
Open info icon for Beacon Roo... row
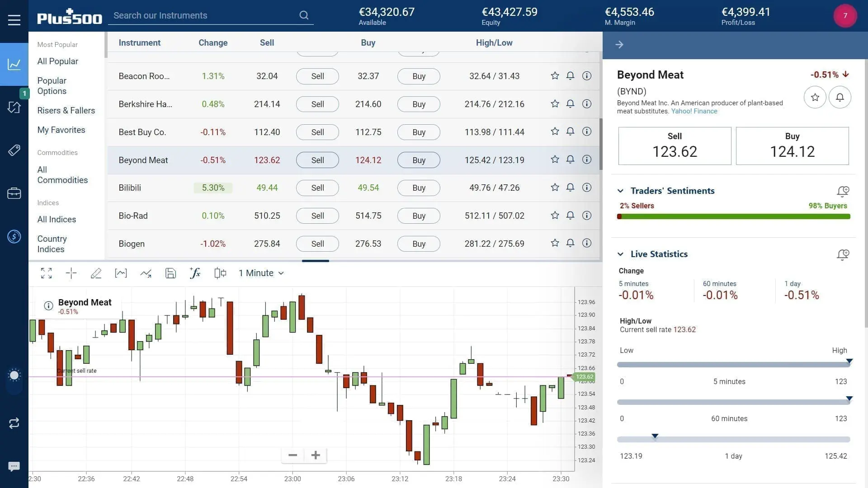click(x=586, y=76)
